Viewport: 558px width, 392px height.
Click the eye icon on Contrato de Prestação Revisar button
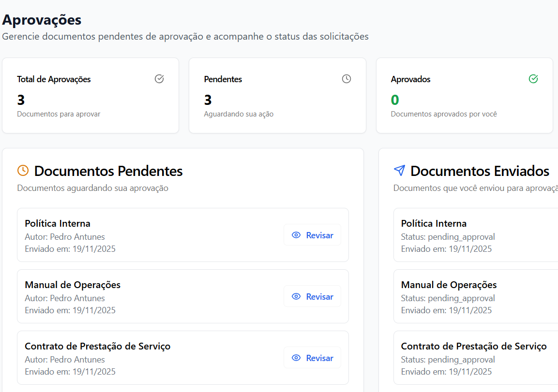[296, 358]
